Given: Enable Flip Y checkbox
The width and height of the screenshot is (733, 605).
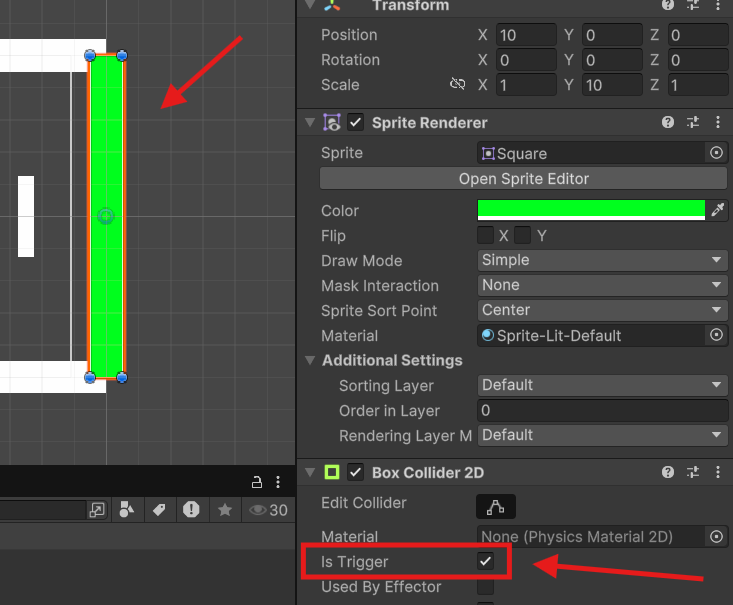Looking at the screenshot, I should coord(522,235).
